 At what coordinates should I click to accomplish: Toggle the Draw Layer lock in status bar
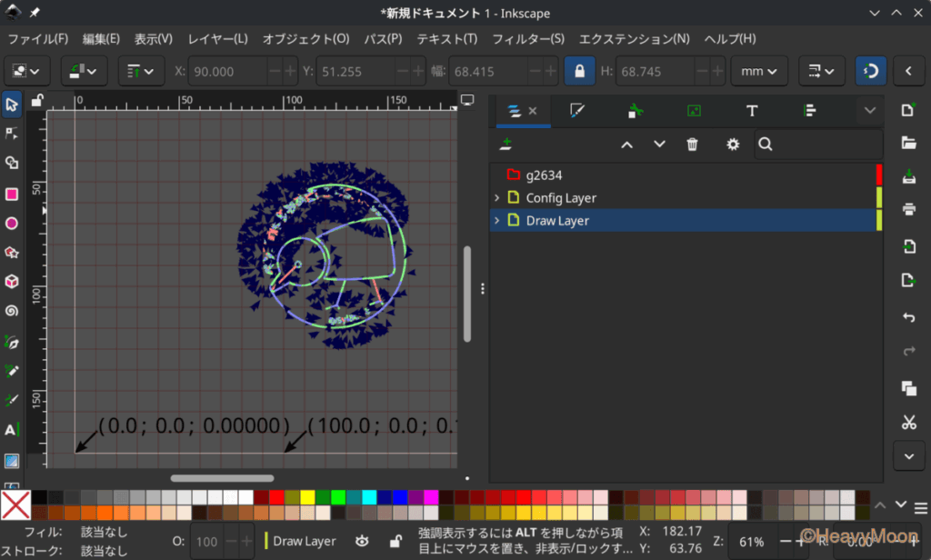(x=395, y=541)
